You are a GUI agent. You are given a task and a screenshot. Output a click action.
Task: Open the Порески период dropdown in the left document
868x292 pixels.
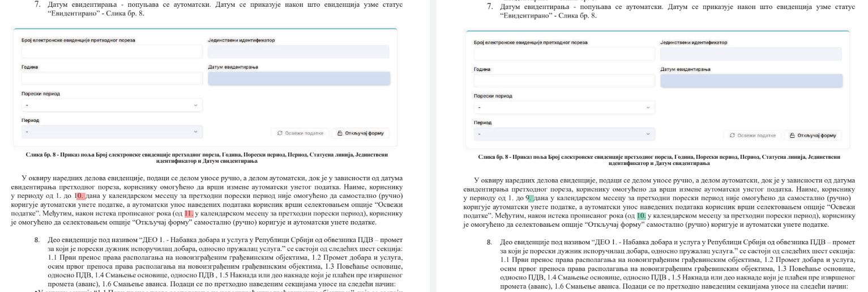tap(112, 105)
